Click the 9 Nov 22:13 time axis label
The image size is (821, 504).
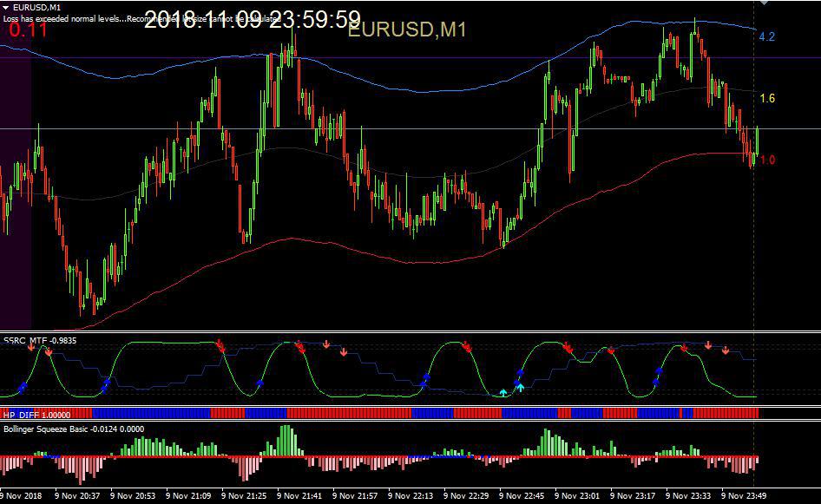pos(410,495)
